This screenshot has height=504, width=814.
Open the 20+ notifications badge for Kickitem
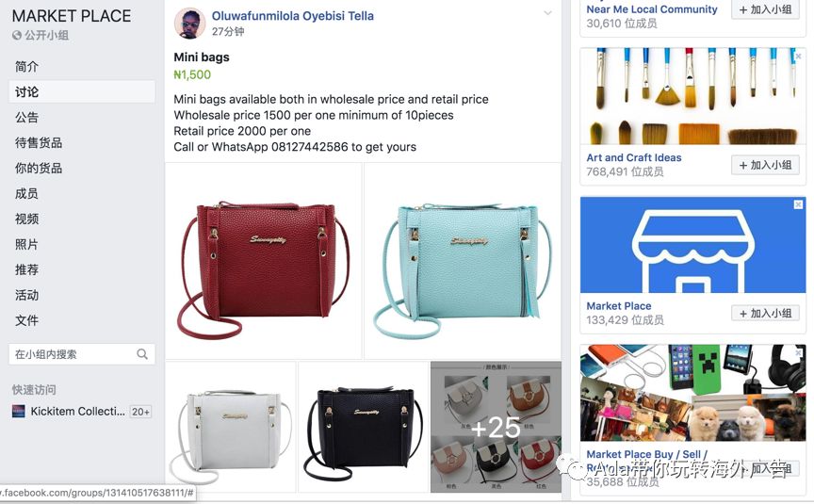pyautogui.click(x=140, y=412)
